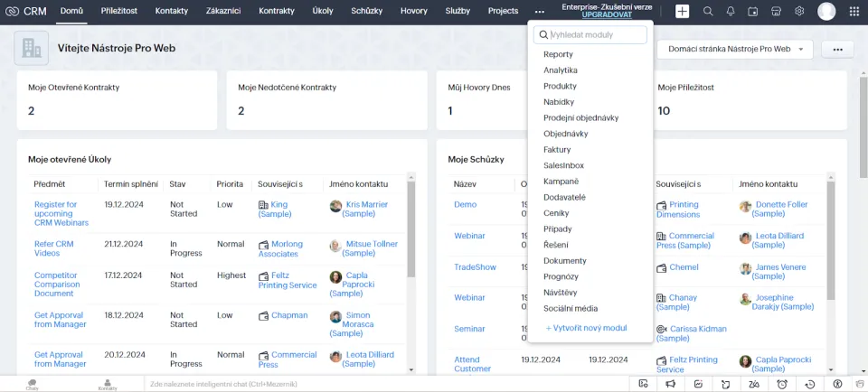Open the Schůzky tab
This screenshot has width=868, height=392.
tap(366, 11)
